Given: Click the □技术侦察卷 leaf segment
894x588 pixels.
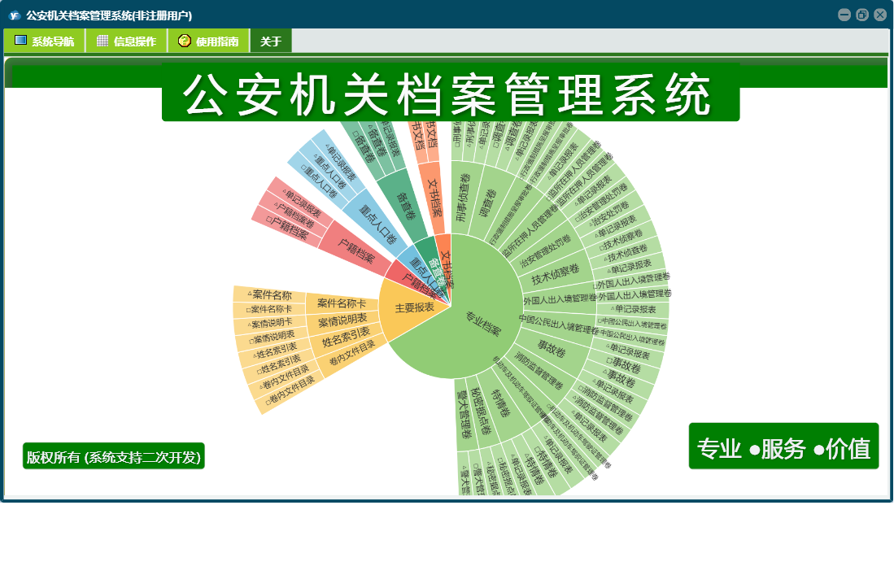Looking at the screenshot, I should click(x=621, y=239).
